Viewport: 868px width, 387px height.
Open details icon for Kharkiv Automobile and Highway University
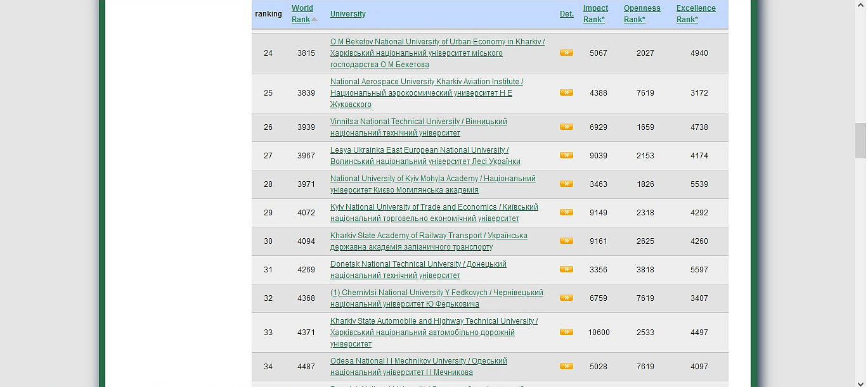coord(566,332)
